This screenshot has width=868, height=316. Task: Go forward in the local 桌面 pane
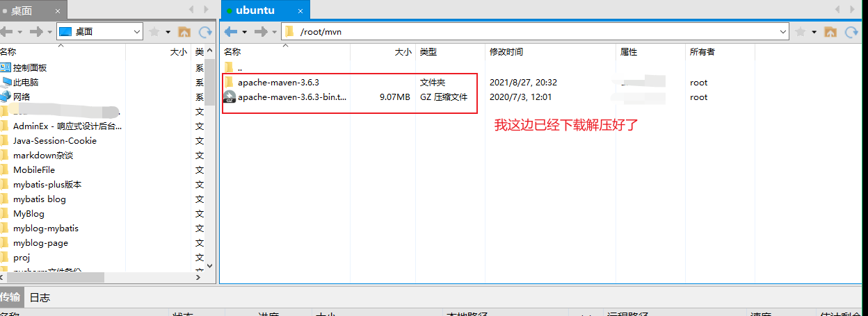tap(36, 32)
